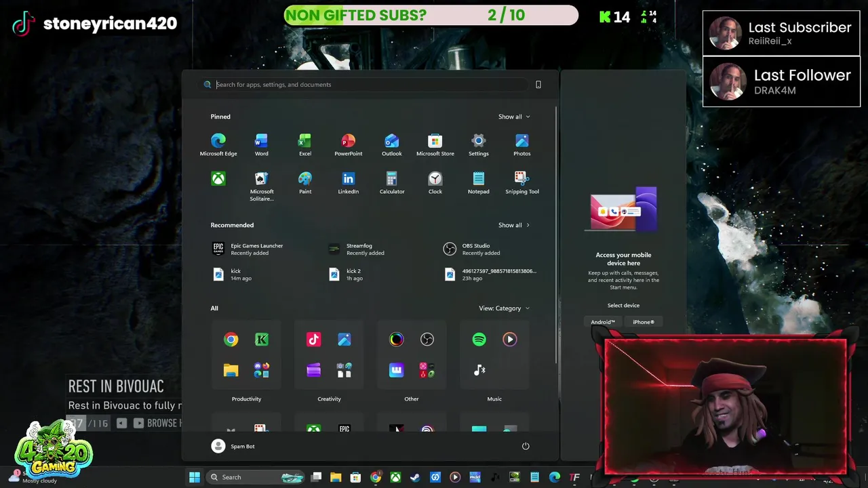Open the colorful ring app in the Other group
The image size is (868, 488).
click(397, 340)
